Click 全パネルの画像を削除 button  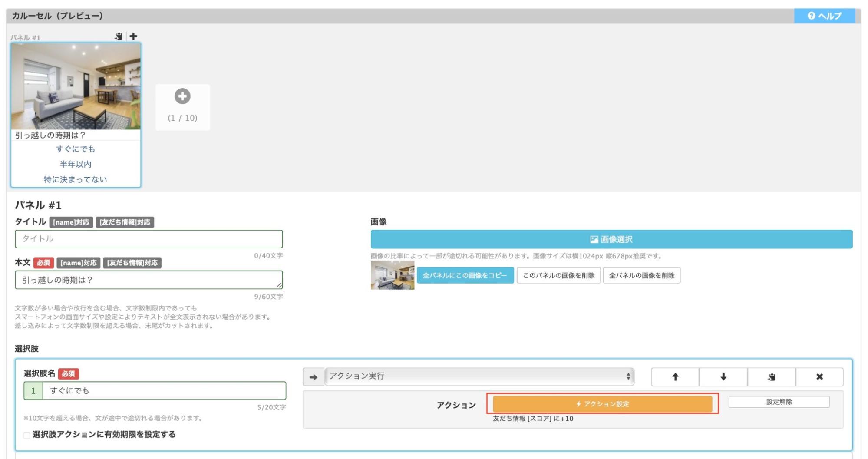pyautogui.click(x=641, y=275)
